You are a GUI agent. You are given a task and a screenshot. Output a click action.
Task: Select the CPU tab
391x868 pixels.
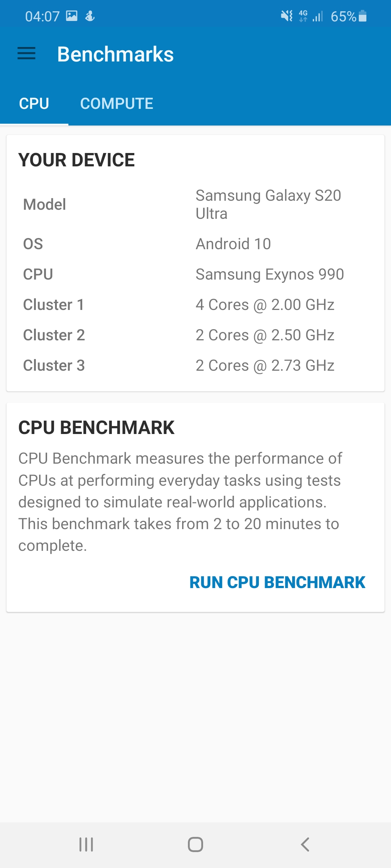(x=34, y=103)
